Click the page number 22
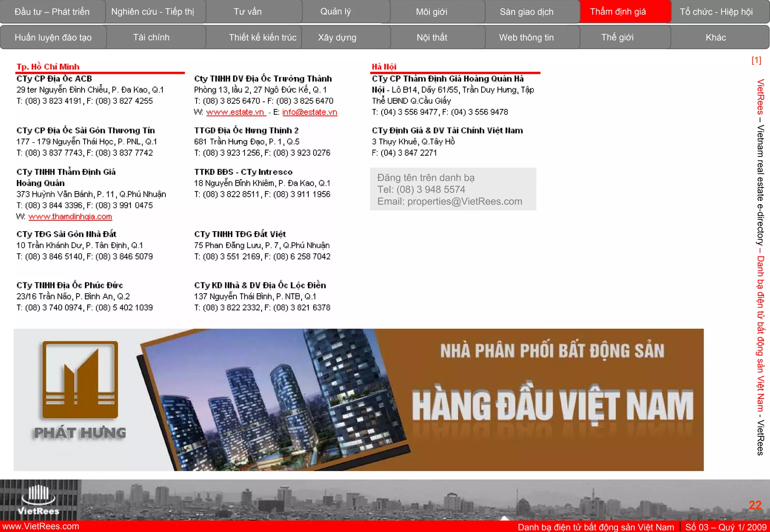 pos(755,505)
